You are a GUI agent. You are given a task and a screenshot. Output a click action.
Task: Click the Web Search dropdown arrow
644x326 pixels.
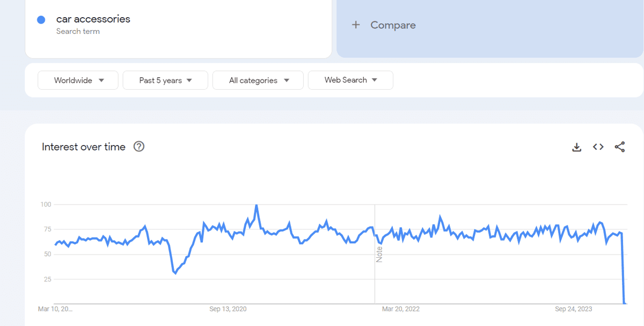coord(375,80)
